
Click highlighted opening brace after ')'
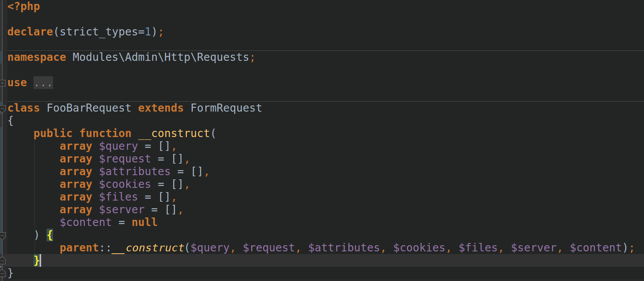coord(50,235)
